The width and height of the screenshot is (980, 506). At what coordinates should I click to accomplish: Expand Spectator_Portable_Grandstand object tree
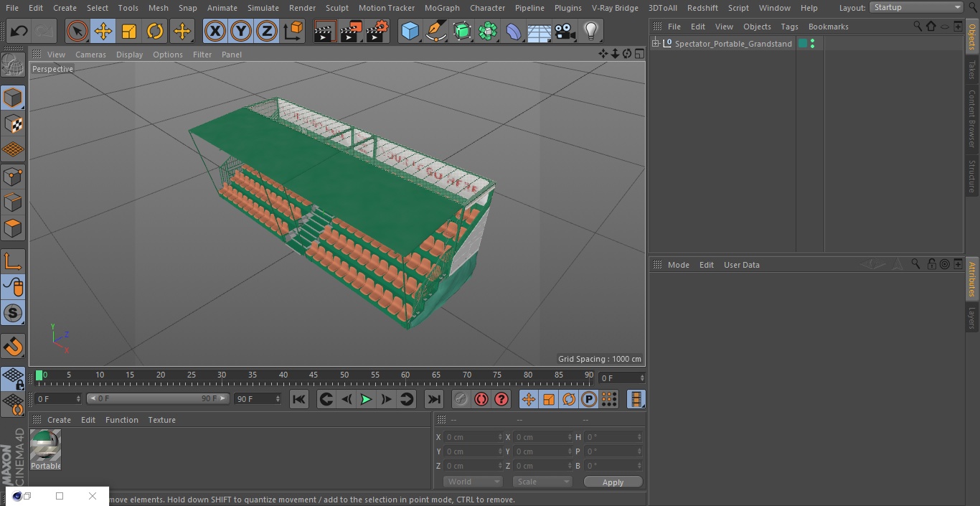click(655, 44)
